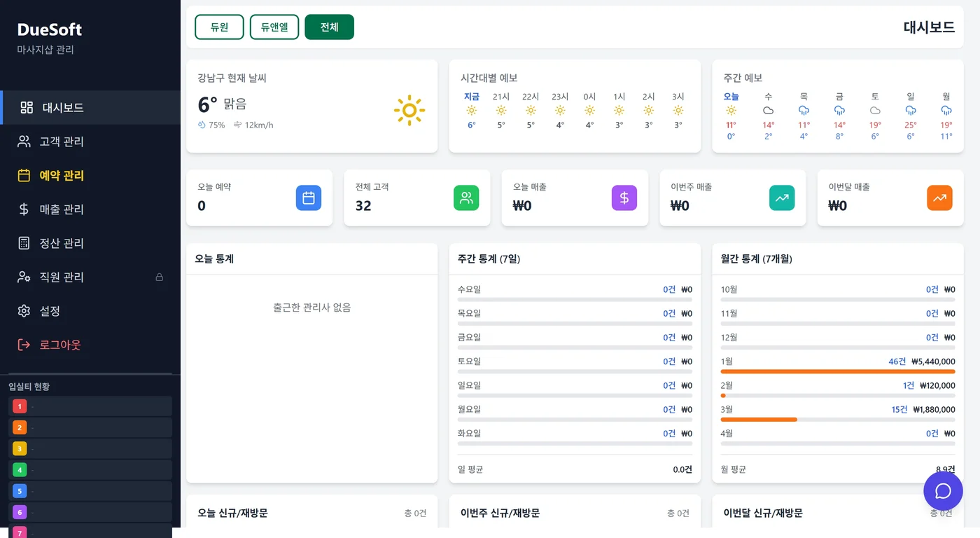Screen dimensions: 980x538
Task: Click the 토 weekly forecast cloud icon
Action: [875, 111]
